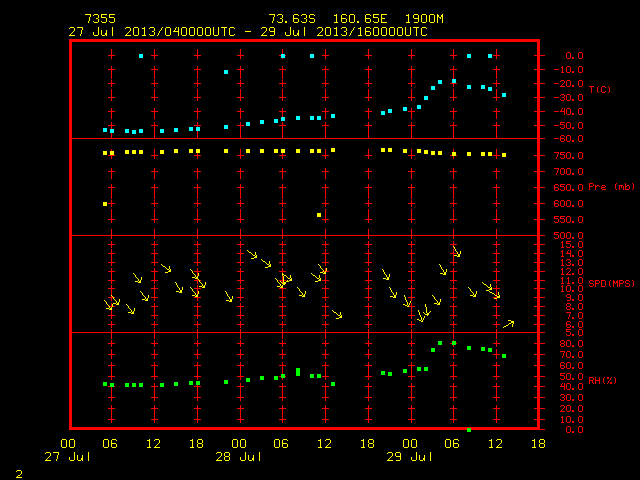The image size is (640, 480).
Task: Click the 28 Jul date label
Action: pyautogui.click(x=238, y=456)
